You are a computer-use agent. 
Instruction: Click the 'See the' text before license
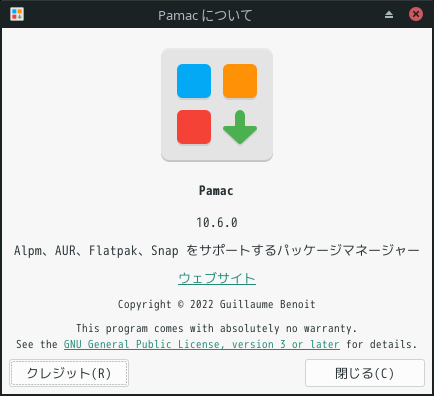click(37, 344)
